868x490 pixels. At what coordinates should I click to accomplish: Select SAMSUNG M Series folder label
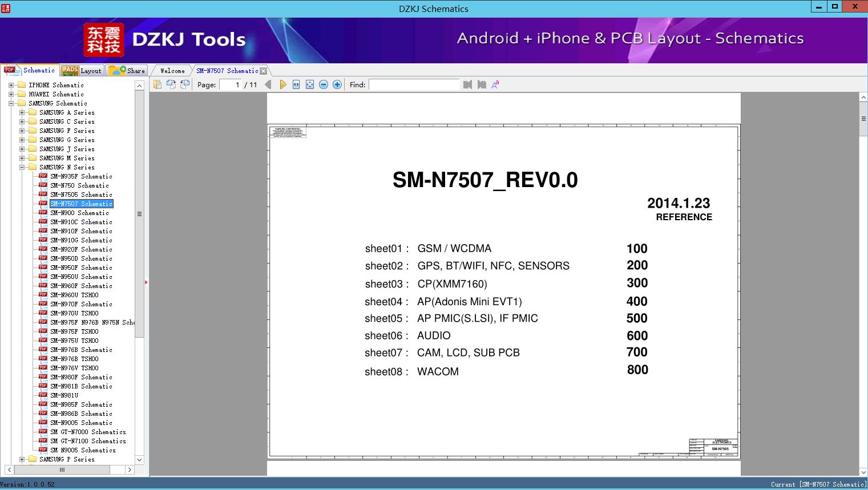[67, 158]
